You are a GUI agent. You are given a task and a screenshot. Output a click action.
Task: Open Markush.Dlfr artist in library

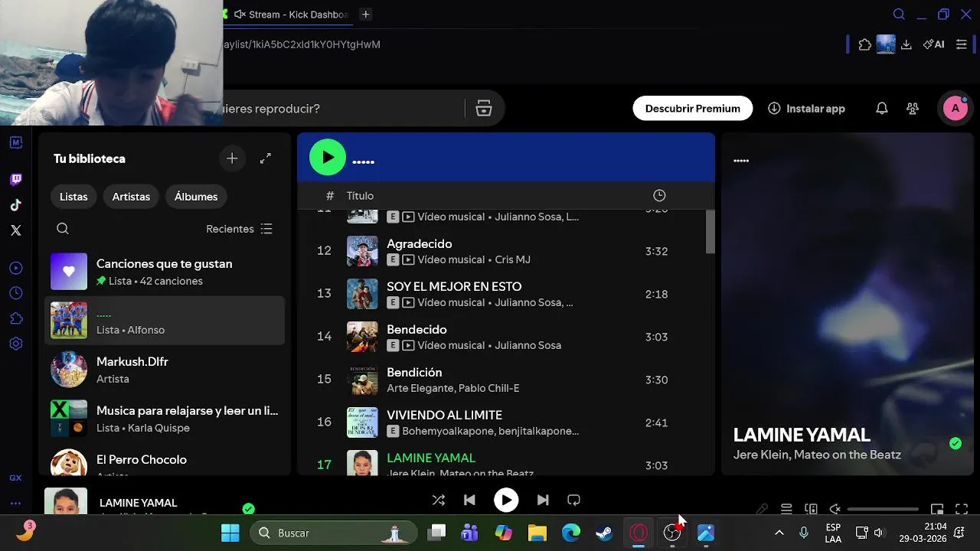click(165, 370)
